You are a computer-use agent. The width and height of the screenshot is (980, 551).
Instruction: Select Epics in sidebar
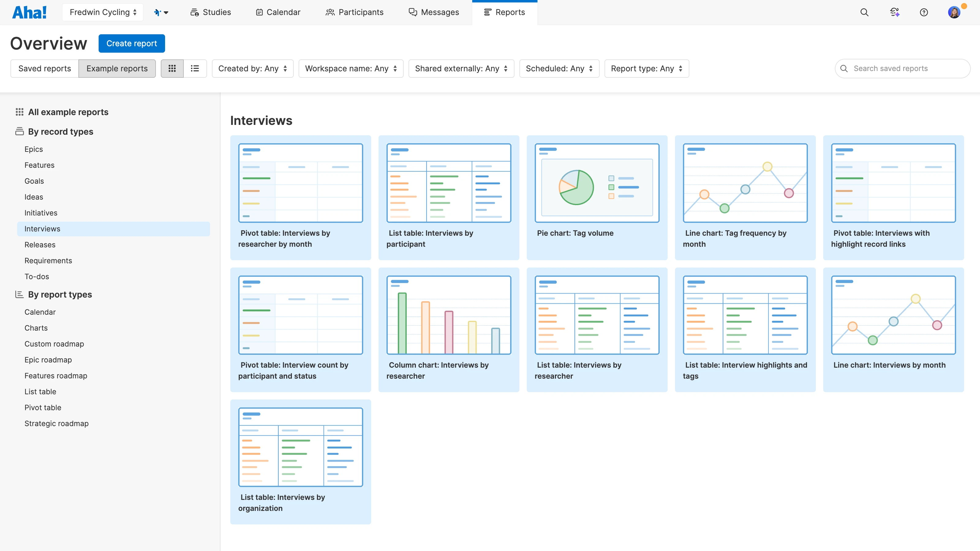pos(33,149)
